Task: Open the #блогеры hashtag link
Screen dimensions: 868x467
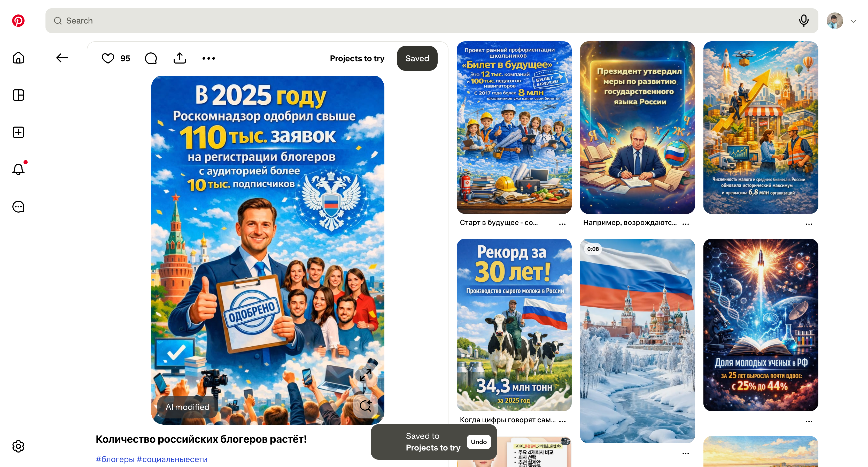Action: pyautogui.click(x=115, y=459)
